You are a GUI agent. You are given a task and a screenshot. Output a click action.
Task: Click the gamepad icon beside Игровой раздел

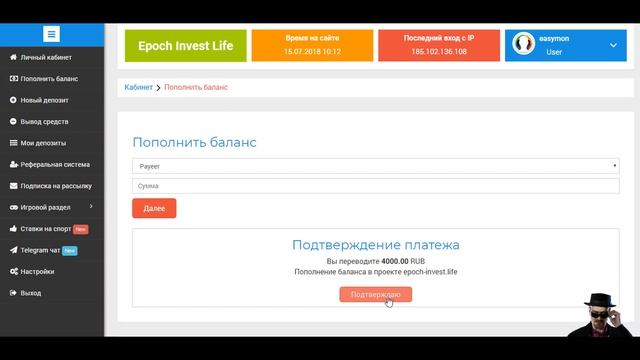13,207
